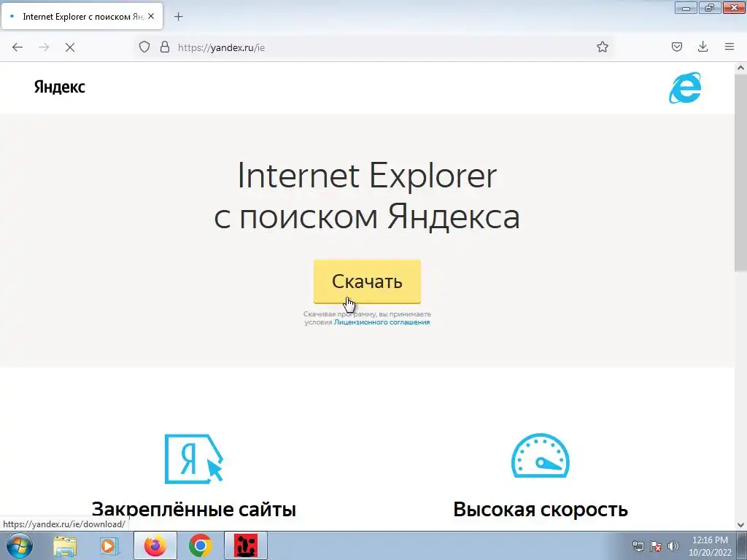Screen dimensions: 747x560
Task: Click the Высокая скорость speedometer icon
Action: tap(541, 456)
